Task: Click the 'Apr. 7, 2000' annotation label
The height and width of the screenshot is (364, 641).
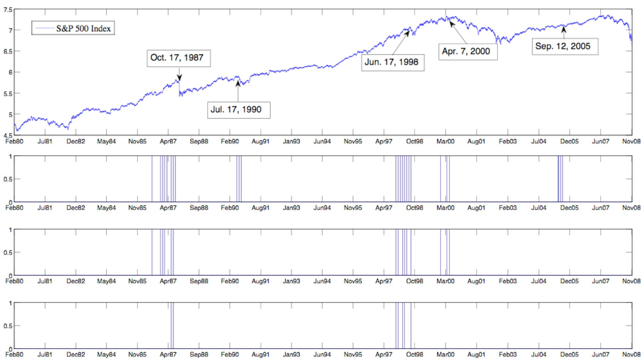Action: (x=468, y=52)
